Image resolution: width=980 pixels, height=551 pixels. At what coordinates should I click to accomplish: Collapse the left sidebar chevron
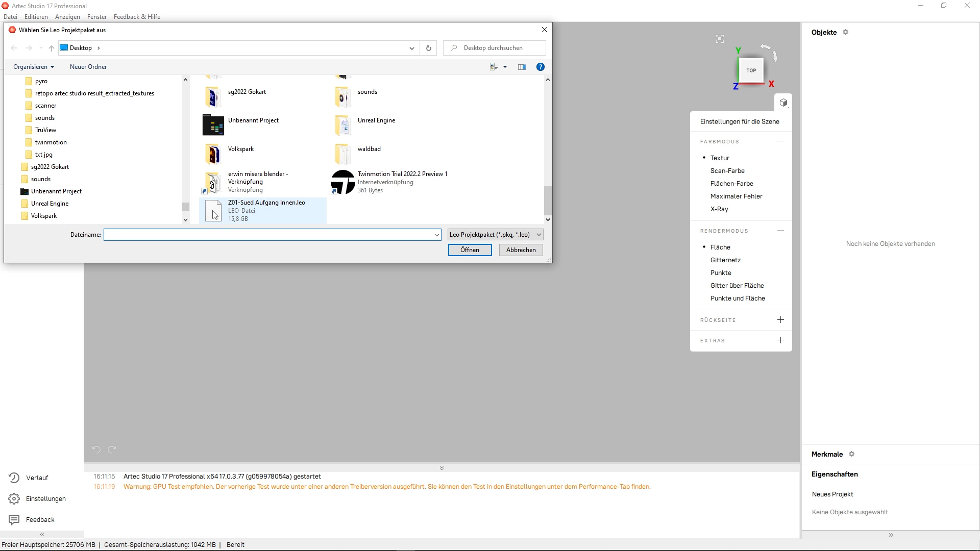42,534
